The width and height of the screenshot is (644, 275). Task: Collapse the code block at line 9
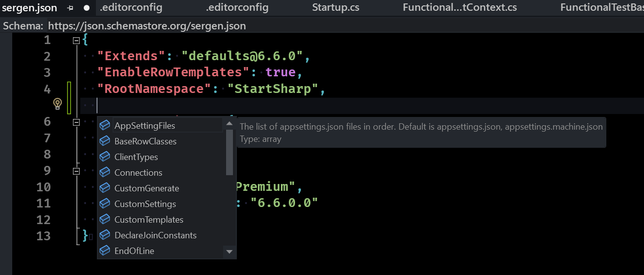coord(76,171)
